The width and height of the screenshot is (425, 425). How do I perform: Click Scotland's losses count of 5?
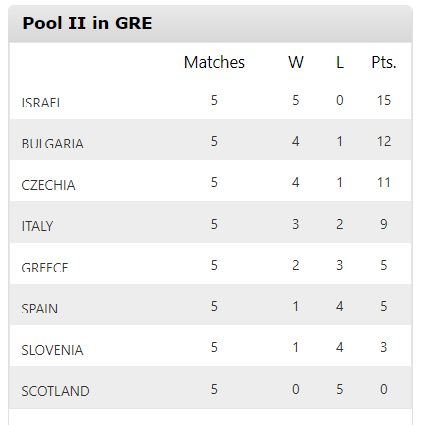tap(340, 389)
